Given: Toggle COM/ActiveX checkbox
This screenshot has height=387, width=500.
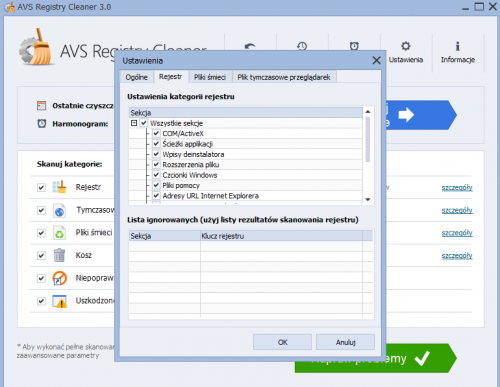Looking at the screenshot, I should click(156, 133).
